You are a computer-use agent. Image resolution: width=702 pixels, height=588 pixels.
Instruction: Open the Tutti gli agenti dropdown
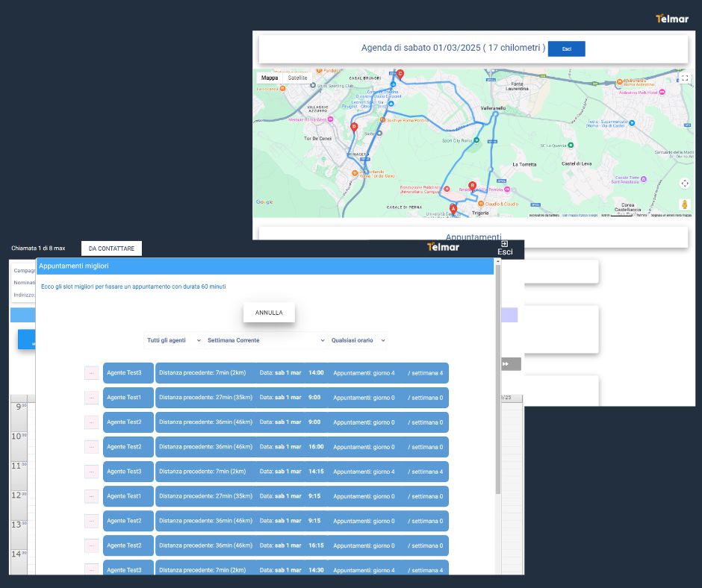click(x=174, y=340)
